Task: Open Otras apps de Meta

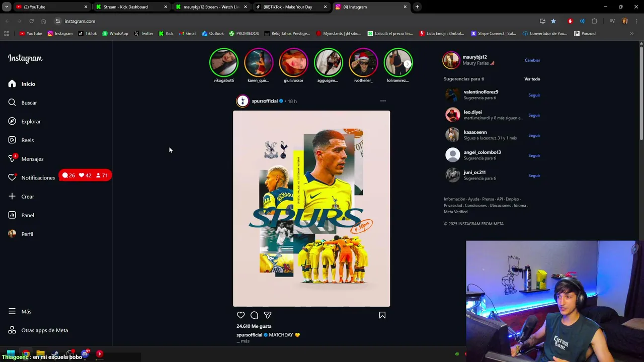Action: pos(38,330)
